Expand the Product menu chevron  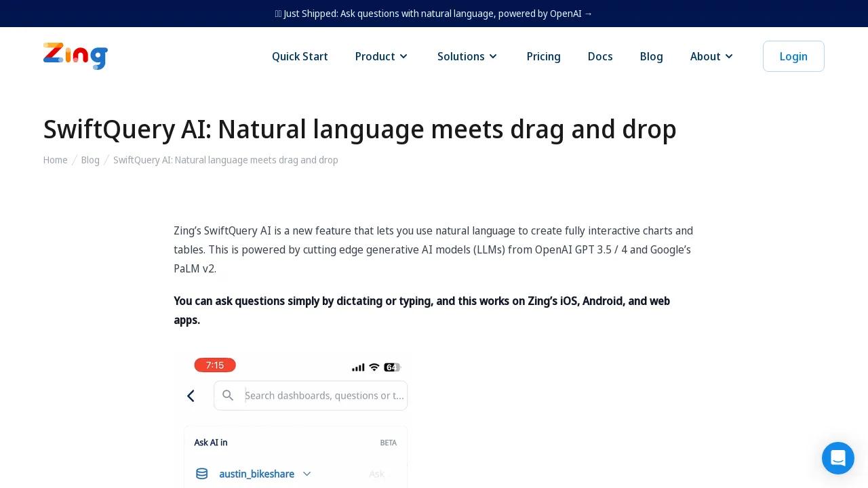click(x=403, y=56)
